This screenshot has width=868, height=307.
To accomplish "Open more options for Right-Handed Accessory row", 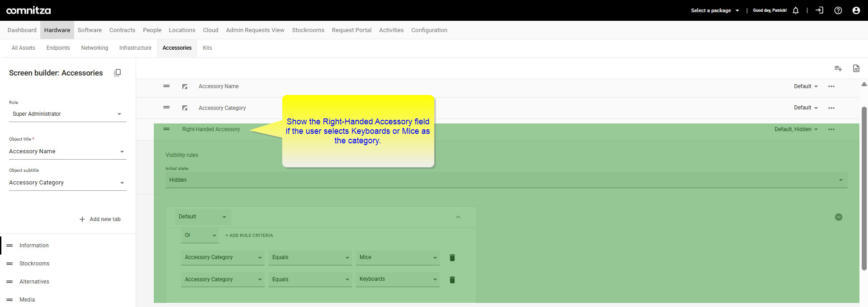I will pos(831,129).
